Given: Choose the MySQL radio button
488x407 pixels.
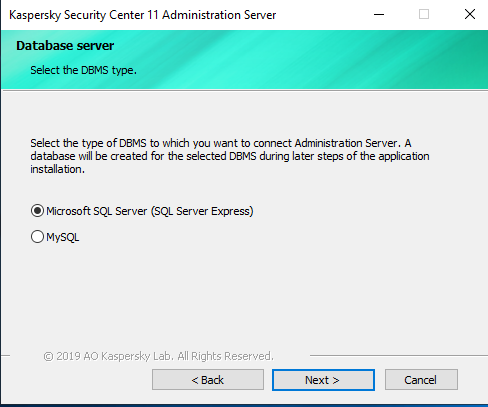Looking at the screenshot, I should pos(37,237).
